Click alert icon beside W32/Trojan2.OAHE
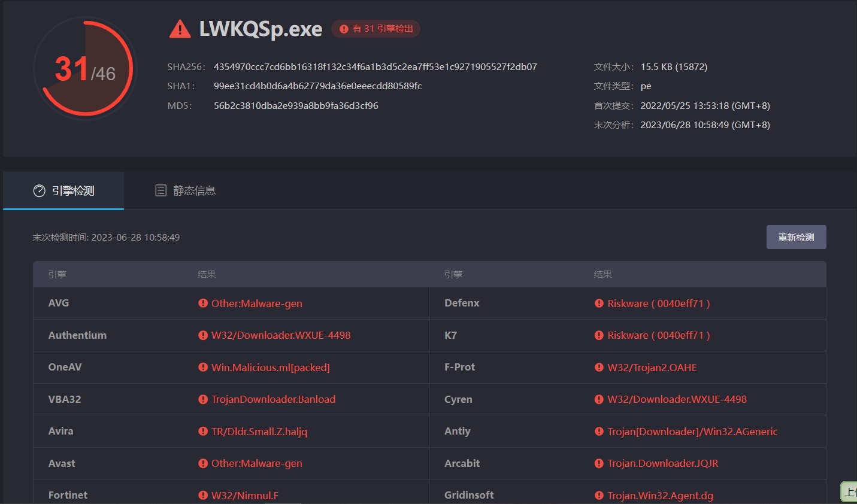 pyautogui.click(x=599, y=368)
